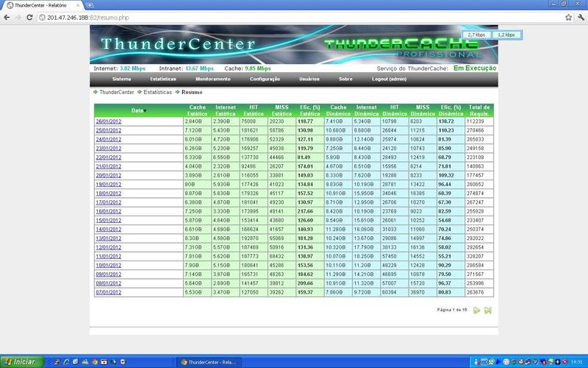Open report for 25/01/2012

tap(108, 130)
